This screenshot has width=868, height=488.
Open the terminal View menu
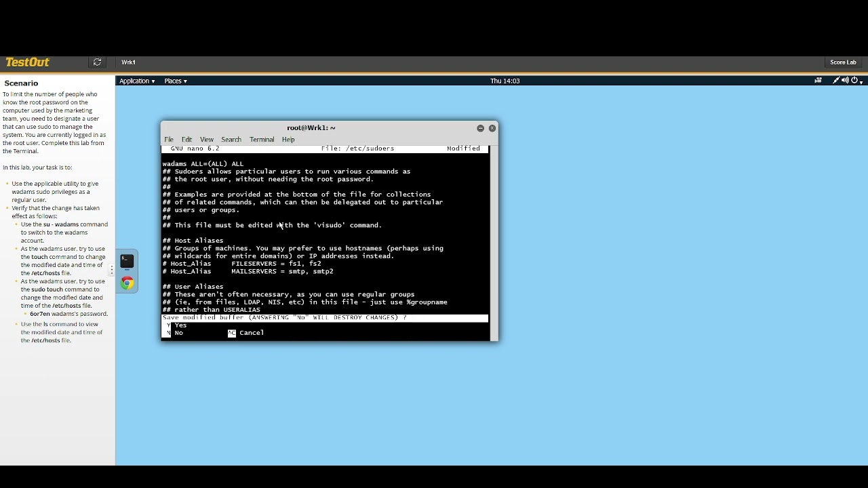click(207, 140)
